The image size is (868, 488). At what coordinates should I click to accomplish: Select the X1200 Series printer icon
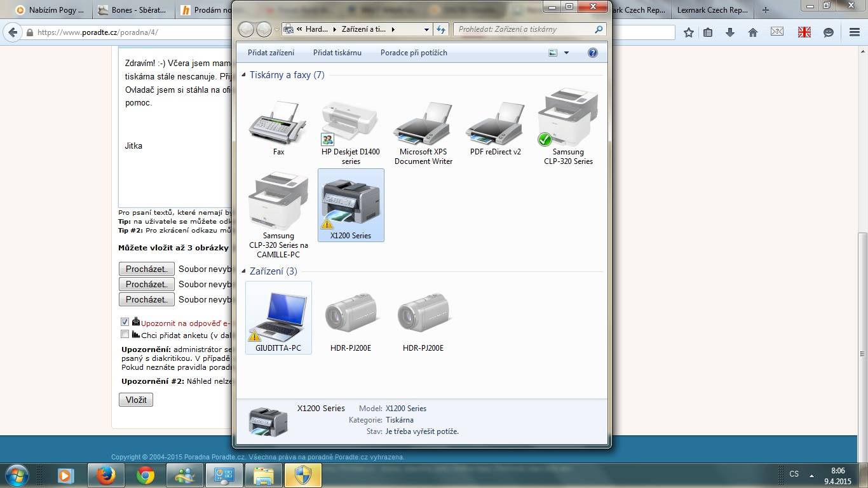pos(351,205)
